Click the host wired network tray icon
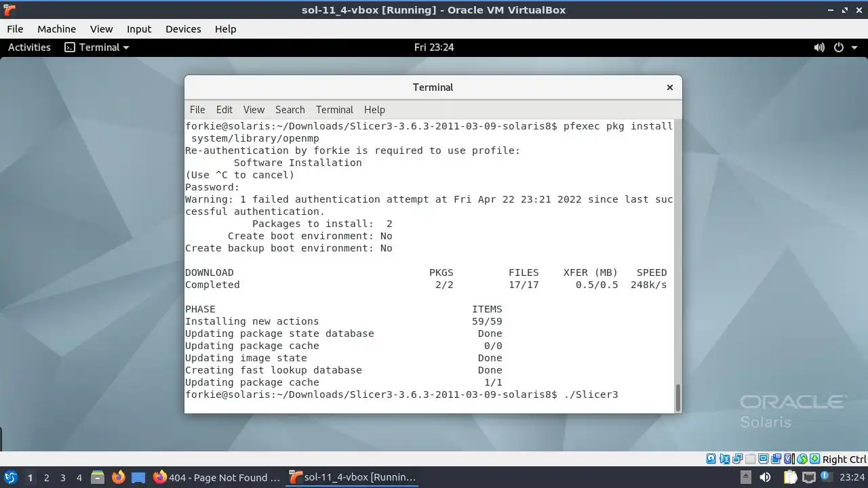 pyautogui.click(x=809, y=477)
